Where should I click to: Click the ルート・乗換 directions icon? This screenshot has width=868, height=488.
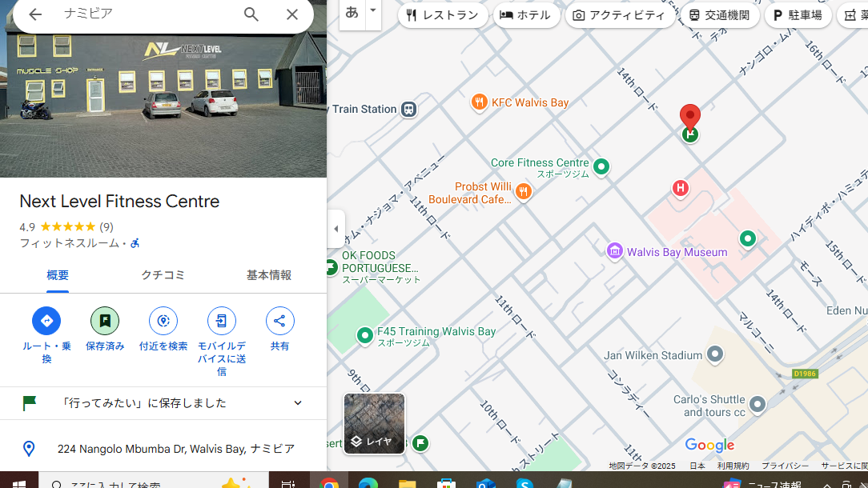[46, 321]
